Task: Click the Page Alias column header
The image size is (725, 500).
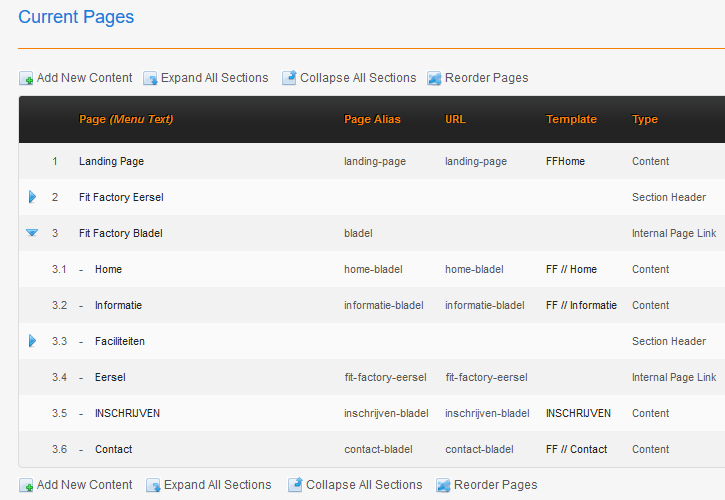Action: [372, 119]
